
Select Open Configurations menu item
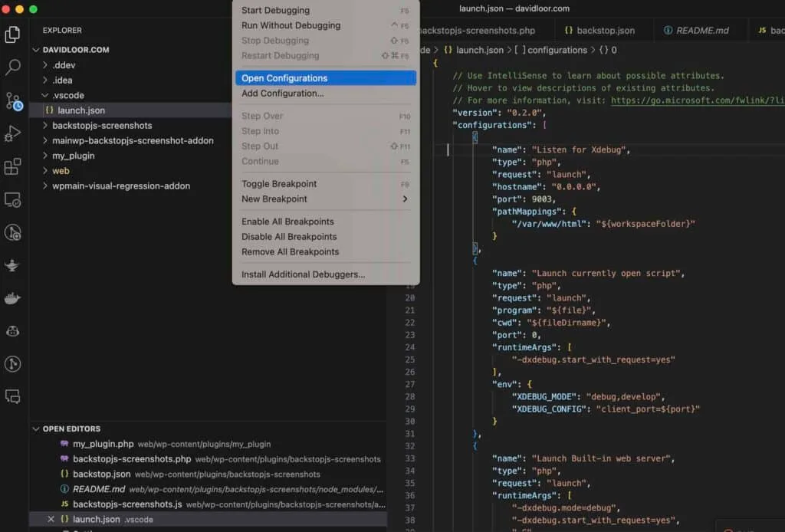[x=325, y=78]
